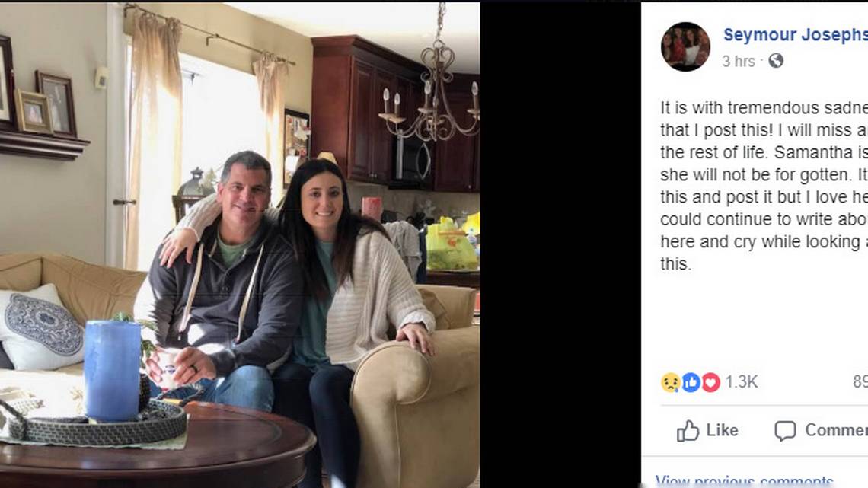
Task: Click the blue thumbs-up reaction emoji
Action: pos(691,382)
